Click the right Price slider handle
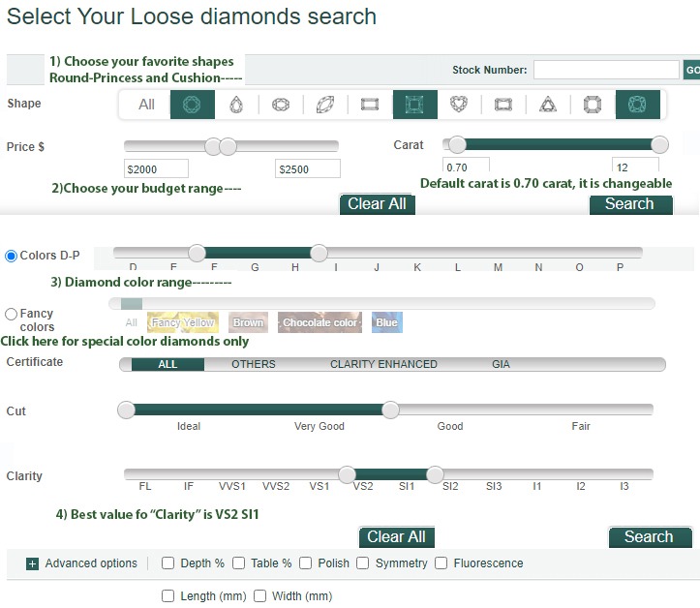Image resolution: width=700 pixels, height=608 pixels. (x=228, y=146)
